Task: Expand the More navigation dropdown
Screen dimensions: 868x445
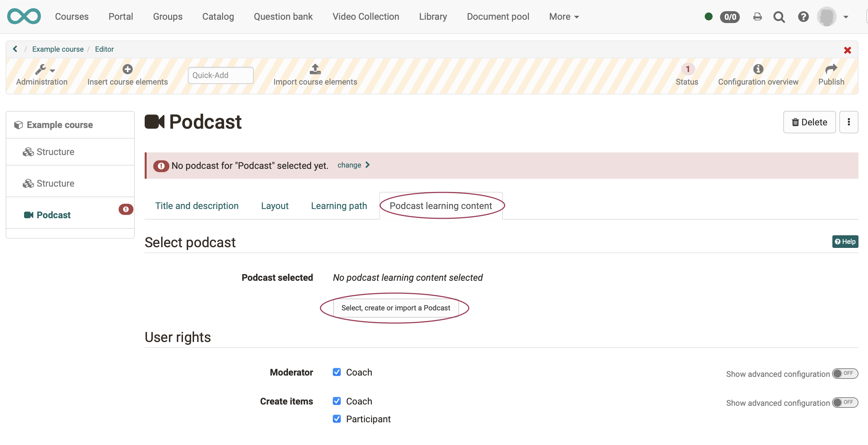Action: (x=564, y=17)
